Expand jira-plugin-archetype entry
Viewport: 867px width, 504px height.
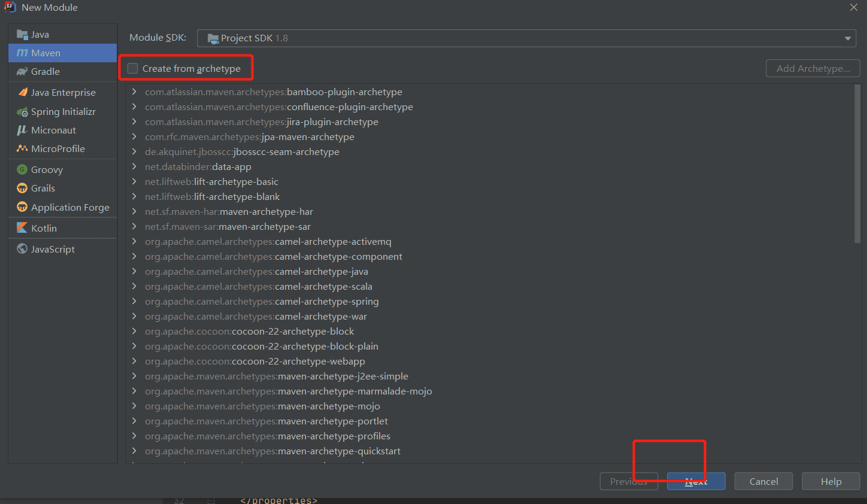(134, 122)
